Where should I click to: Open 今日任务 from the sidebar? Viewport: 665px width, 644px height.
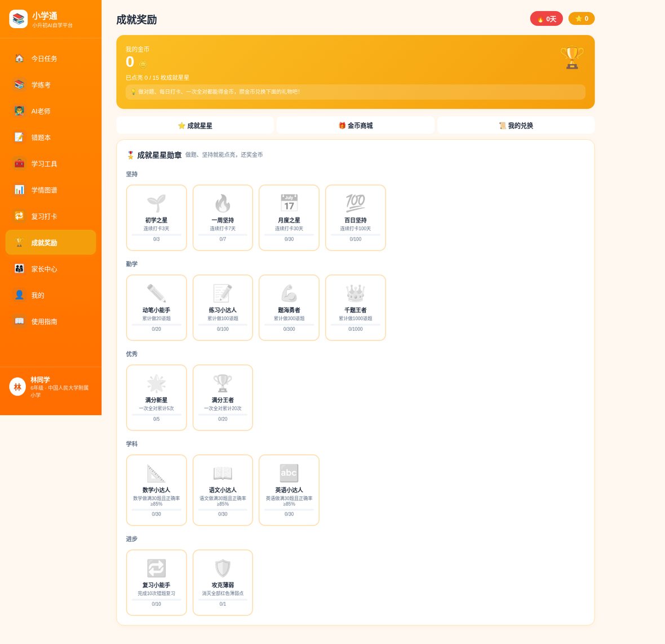(51, 59)
